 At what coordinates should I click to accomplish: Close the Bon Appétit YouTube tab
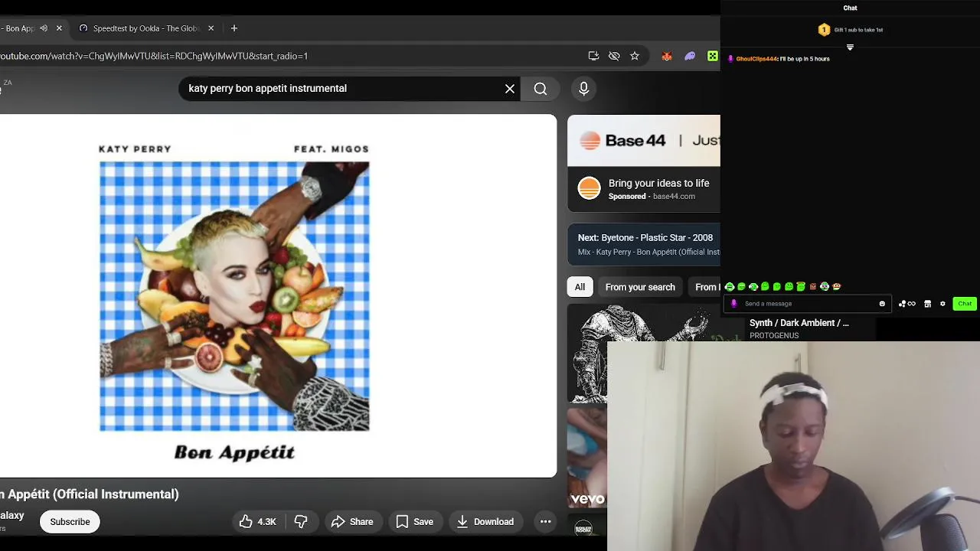coord(59,28)
